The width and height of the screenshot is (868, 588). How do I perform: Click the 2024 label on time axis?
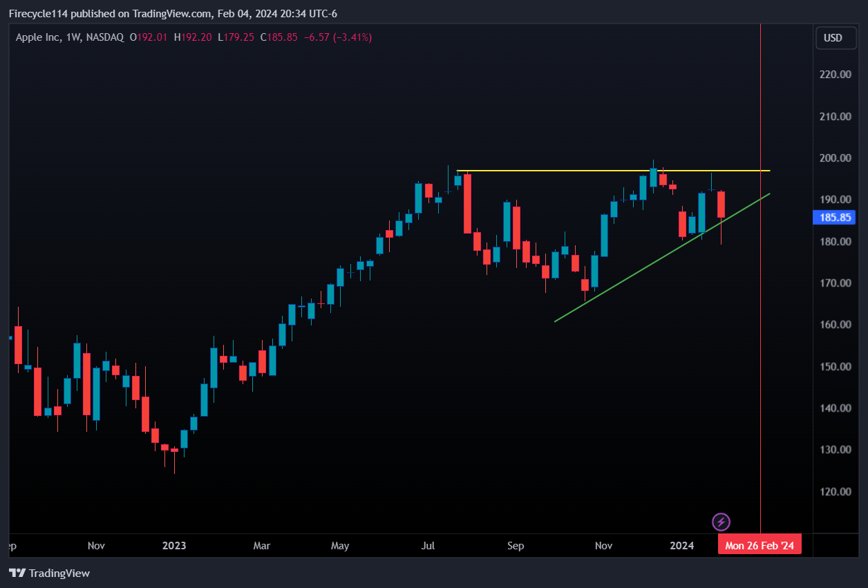682,545
